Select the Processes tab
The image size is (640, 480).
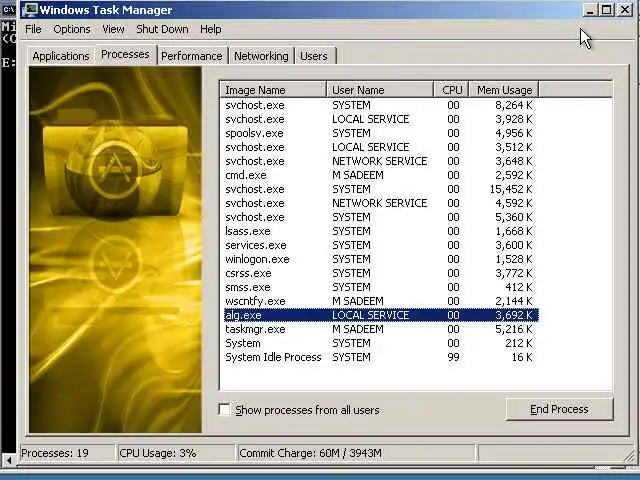125,54
